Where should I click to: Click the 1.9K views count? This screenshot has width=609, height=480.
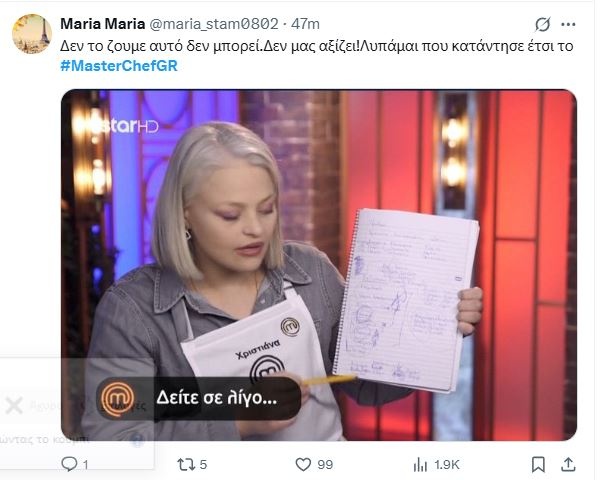[447, 464]
